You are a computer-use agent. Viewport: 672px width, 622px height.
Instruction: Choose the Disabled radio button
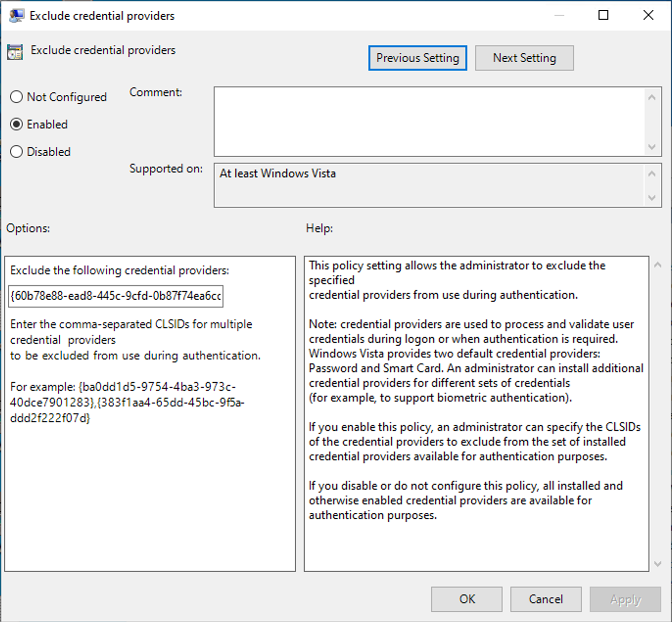click(x=40, y=152)
